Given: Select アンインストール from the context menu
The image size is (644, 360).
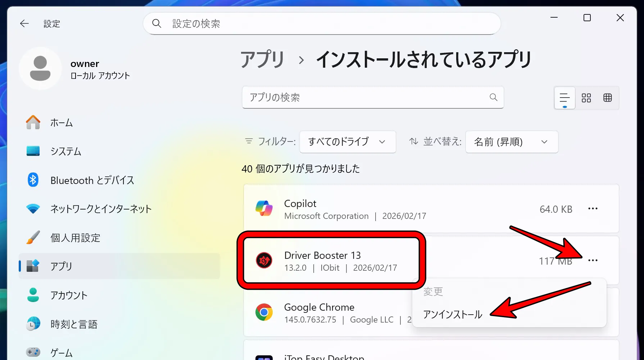Looking at the screenshot, I should click(453, 314).
